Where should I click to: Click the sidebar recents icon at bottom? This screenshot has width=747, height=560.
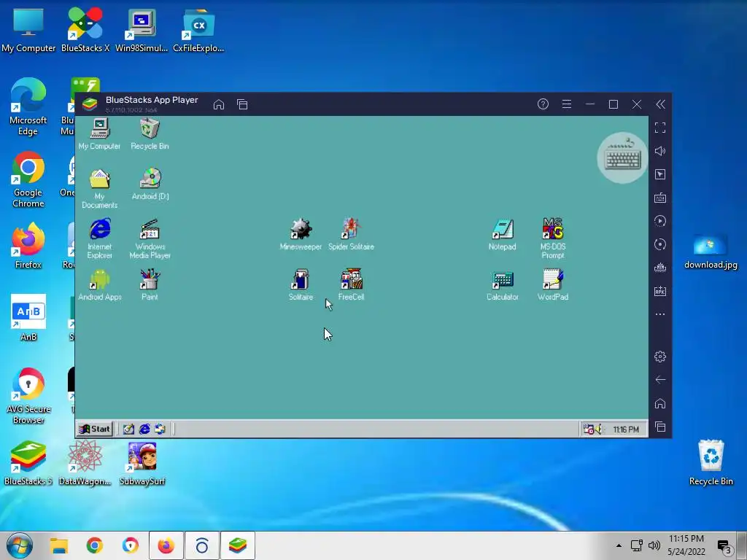click(659, 427)
